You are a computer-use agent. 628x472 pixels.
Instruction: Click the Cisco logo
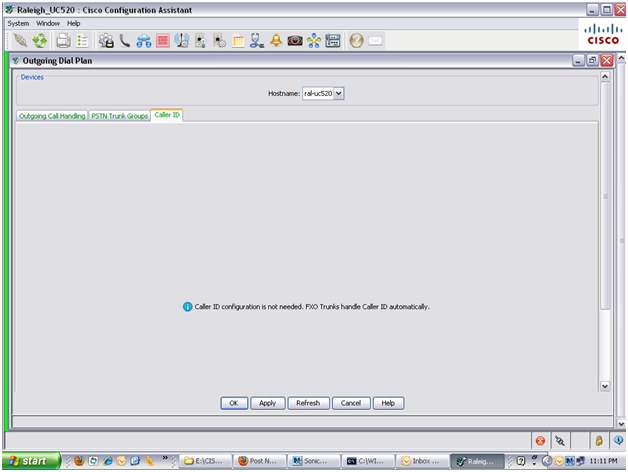click(x=603, y=34)
